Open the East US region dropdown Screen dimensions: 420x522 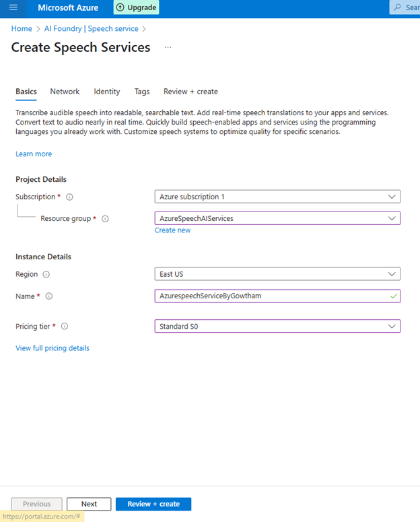point(277,274)
